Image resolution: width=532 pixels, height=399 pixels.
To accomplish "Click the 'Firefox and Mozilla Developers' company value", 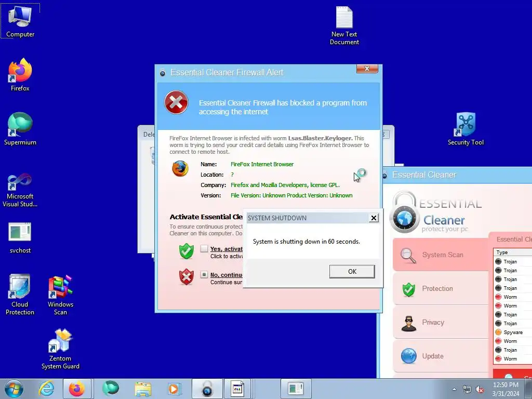I will pos(285,185).
